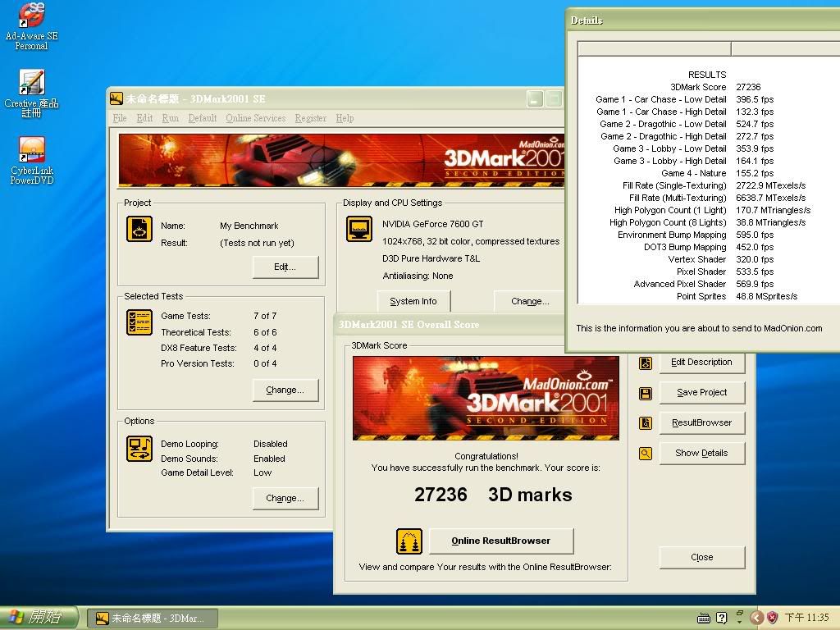The image size is (840, 630).
Task: Click the System Info button
Action: pyautogui.click(x=413, y=301)
